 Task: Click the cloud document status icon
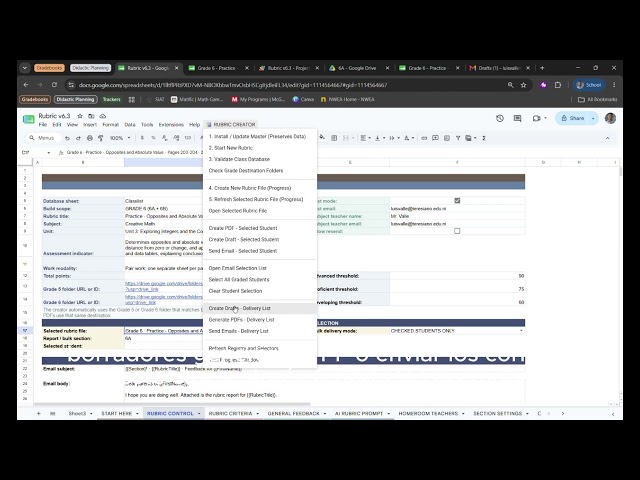point(102,116)
